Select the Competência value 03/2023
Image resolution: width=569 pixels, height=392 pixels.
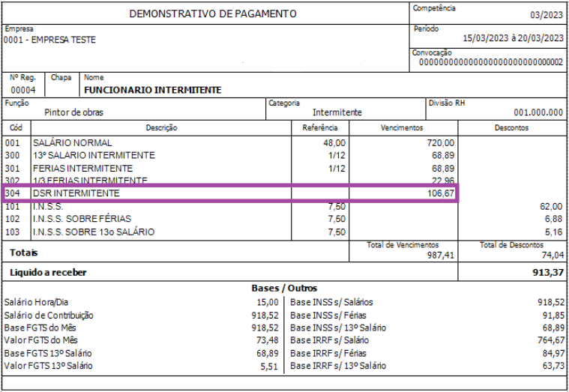[x=547, y=16]
